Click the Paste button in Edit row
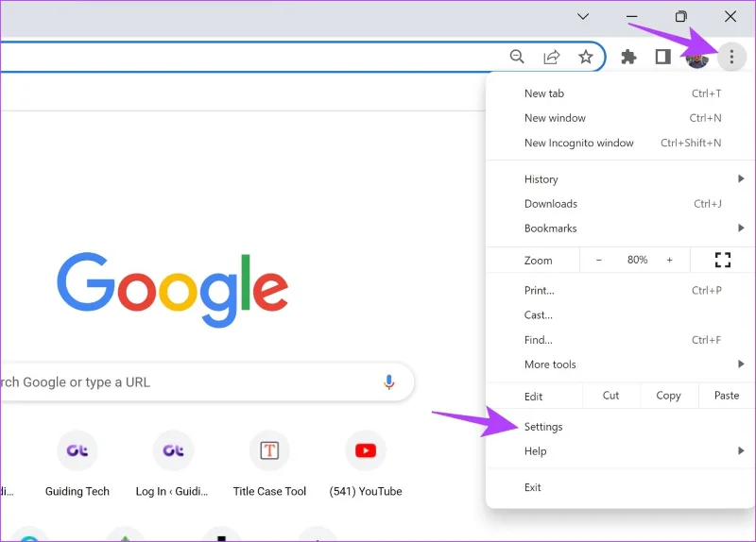This screenshot has width=756, height=542. pyautogui.click(x=727, y=396)
